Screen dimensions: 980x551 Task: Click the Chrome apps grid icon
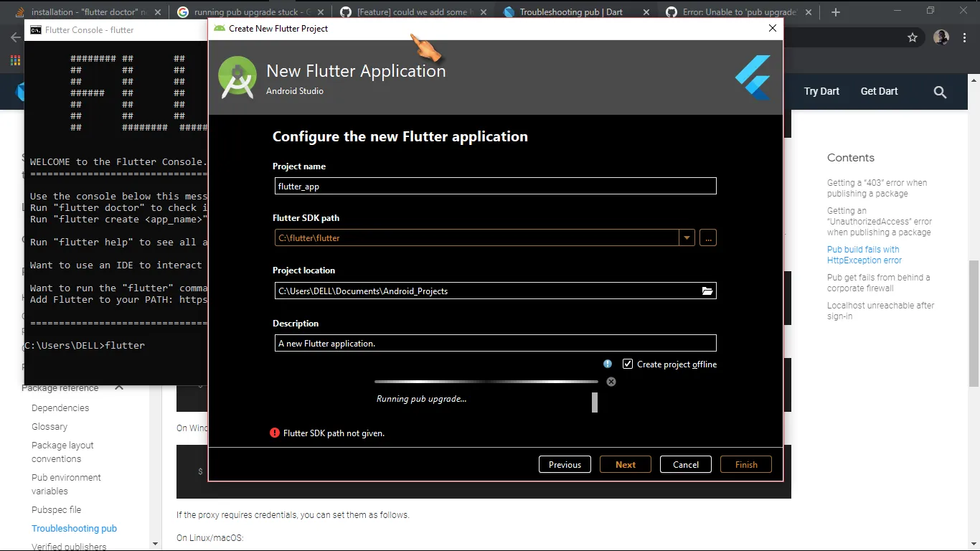click(x=15, y=60)
